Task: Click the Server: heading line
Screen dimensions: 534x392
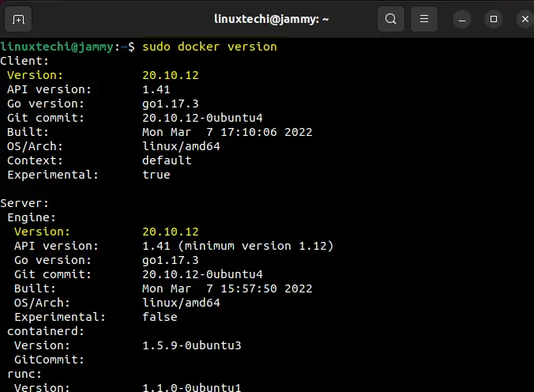Action: [x=24, y=203]
